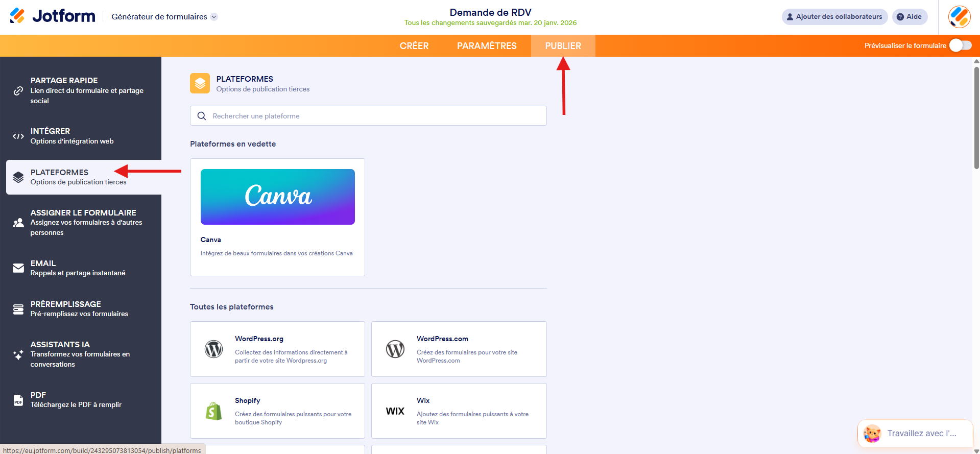Click Options de publication tierces header subtitle
Viewport: 980px width, 454px height.
[x=263, y=89]
